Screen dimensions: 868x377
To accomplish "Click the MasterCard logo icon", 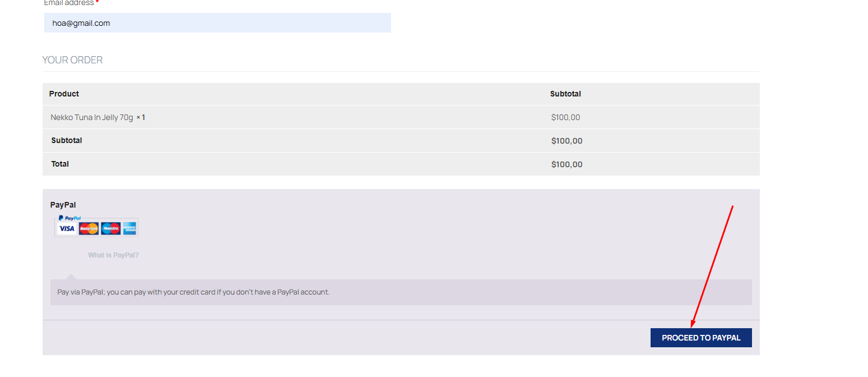I will click(89, 228).
